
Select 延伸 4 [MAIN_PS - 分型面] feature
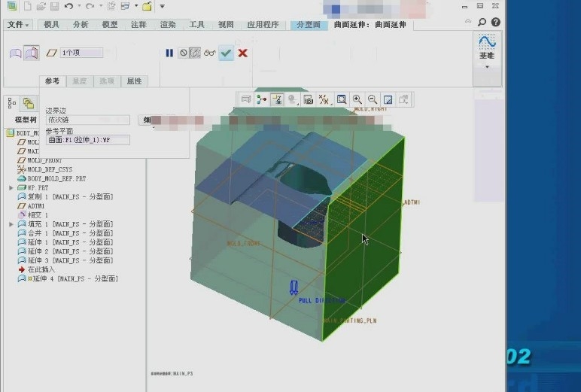tap(68, 278)
